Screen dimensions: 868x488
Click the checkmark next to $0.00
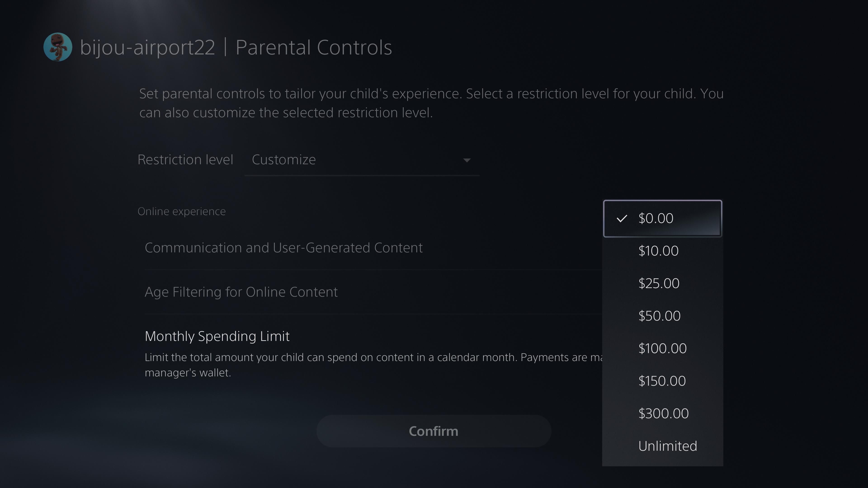(622, 218)
